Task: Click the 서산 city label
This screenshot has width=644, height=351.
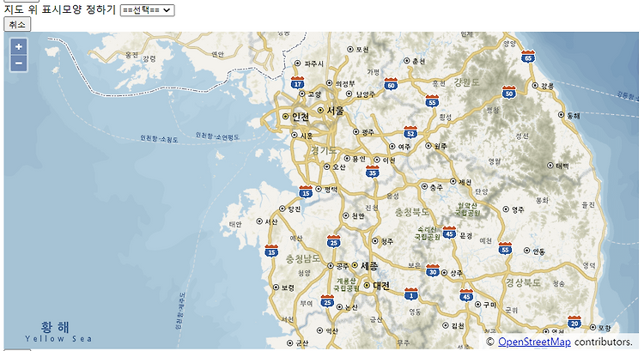Action: click(x=271, y=221)
